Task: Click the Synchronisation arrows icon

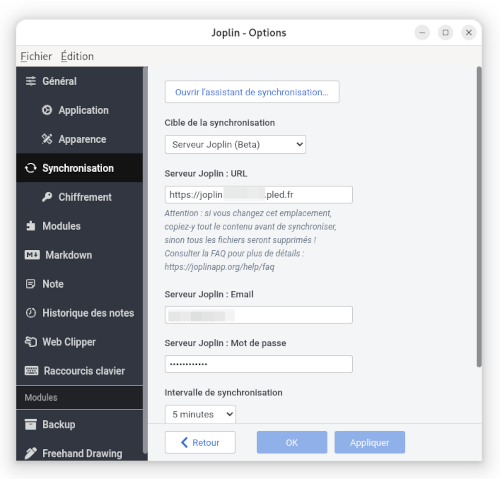Action: [31, 168]
